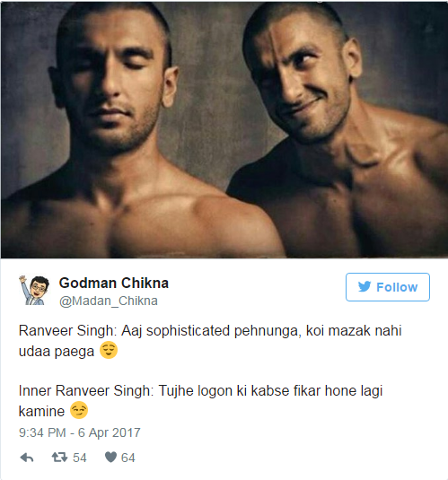Click the word 'kamine' in tweet
The image size is (448, 480).
pos(41,411)
